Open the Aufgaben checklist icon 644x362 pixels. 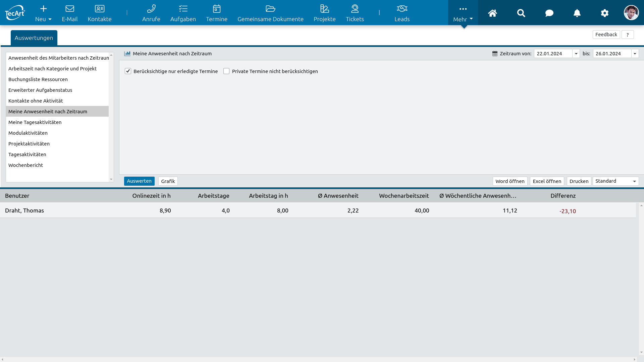183,9
